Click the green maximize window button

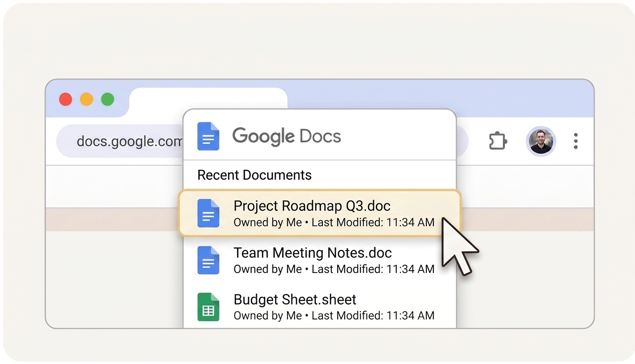point(108,99)
